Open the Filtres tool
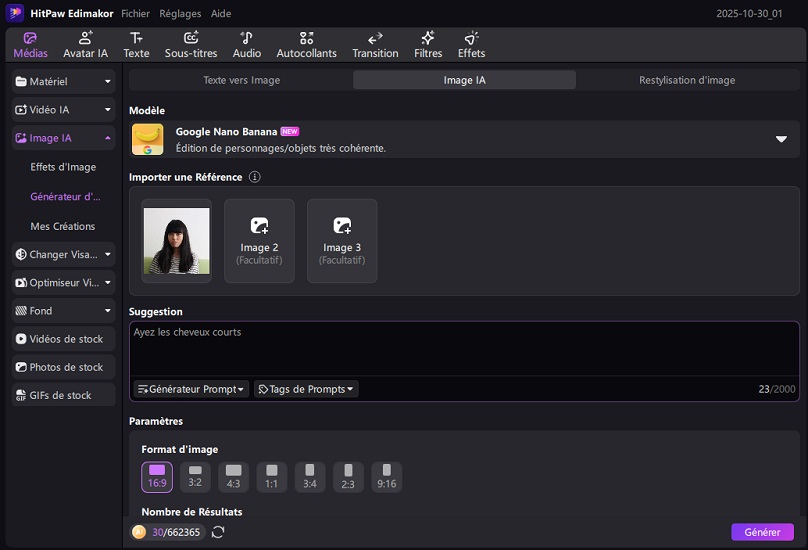The image size is (808, 550). tap(428, 44)
